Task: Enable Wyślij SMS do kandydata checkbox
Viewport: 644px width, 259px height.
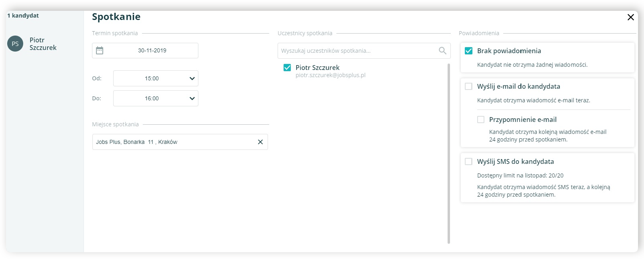Action: pos(468,161)
